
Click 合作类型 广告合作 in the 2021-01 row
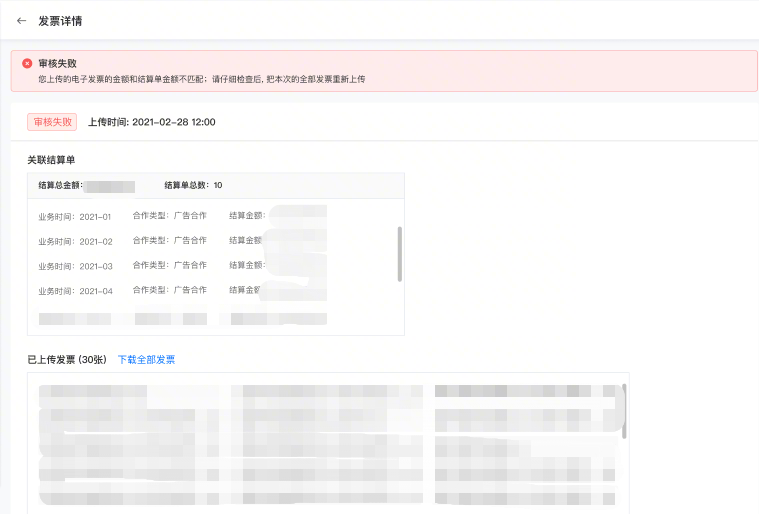point(169,216)
